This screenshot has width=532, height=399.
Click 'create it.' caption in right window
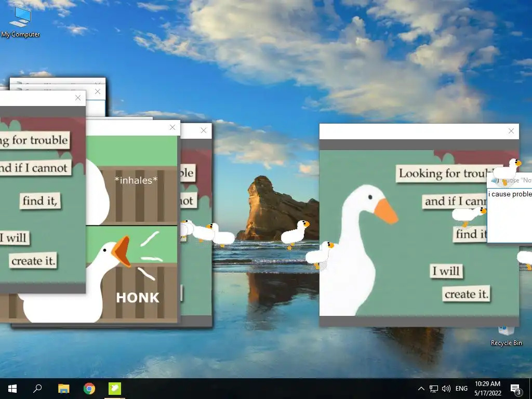pos(467,294)
